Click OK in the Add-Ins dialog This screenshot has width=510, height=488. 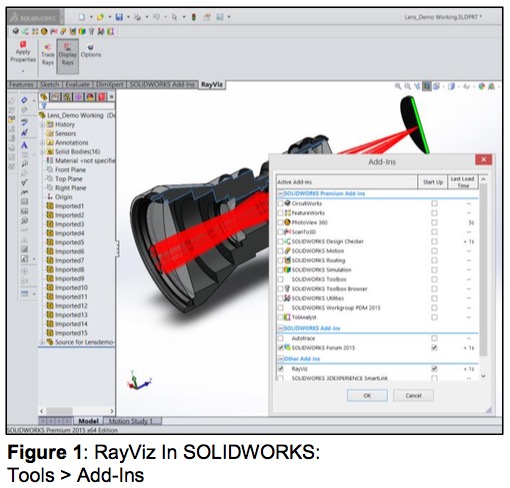[x=367, y=396]
